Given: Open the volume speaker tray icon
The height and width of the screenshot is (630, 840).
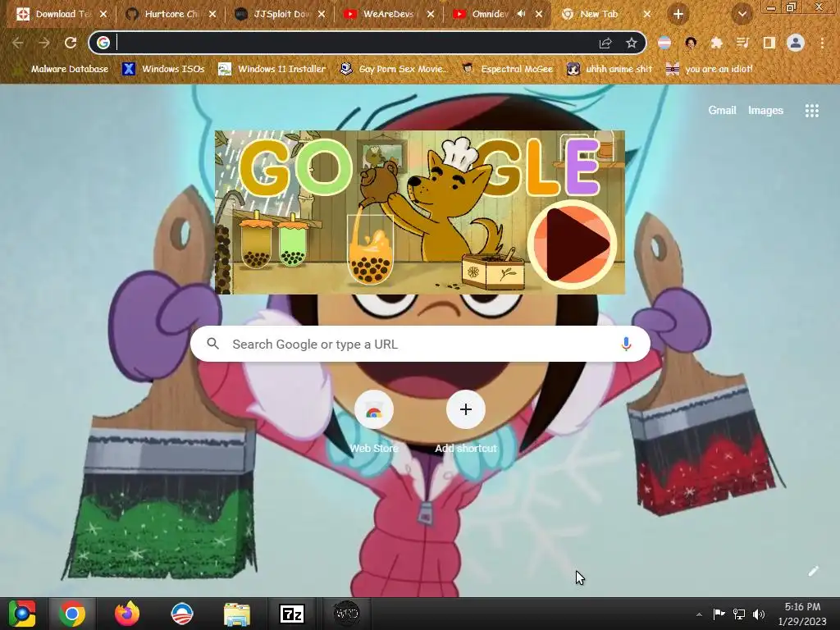Looking at the screenshot, I should point(759,614).
